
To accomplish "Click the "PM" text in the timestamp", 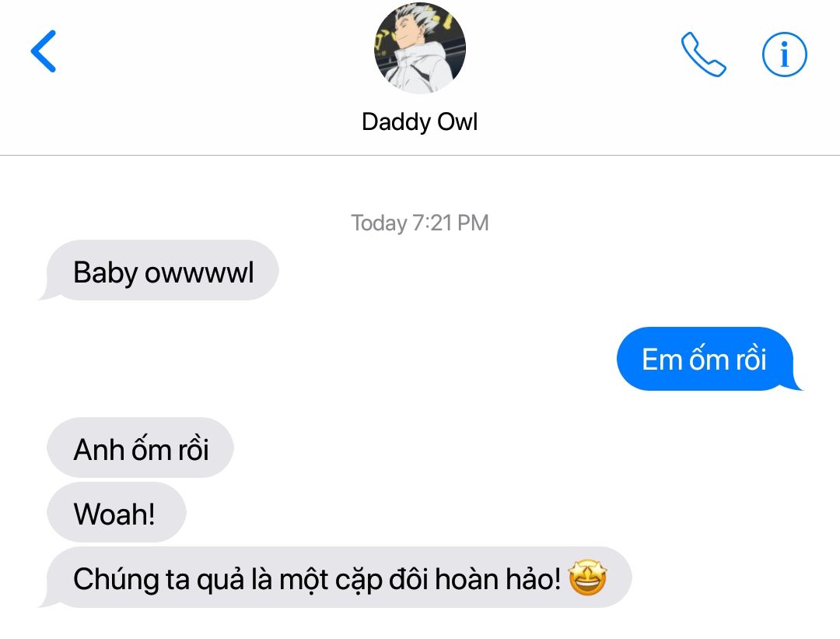I will (473, 223).
